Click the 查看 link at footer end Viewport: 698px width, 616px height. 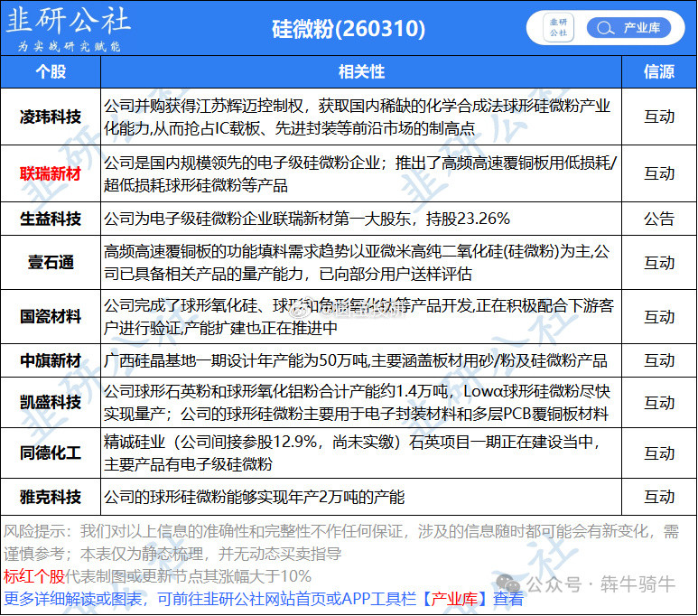(507, 599)
